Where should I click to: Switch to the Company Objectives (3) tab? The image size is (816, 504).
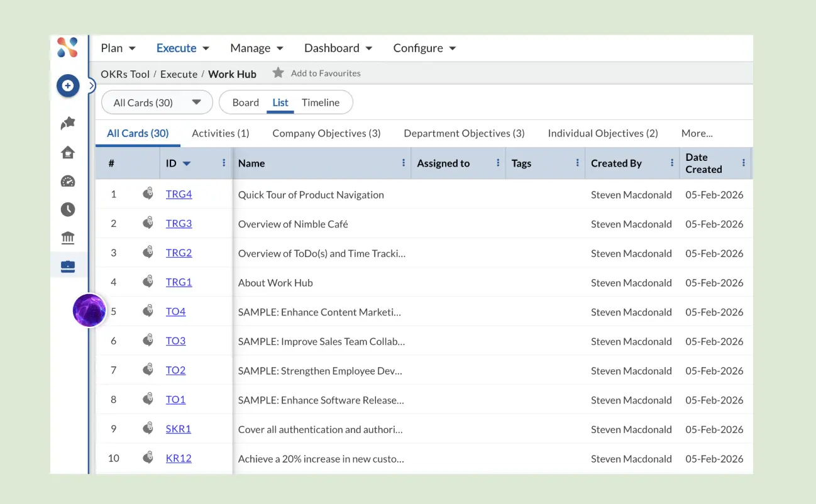click(x=326, y=133)
